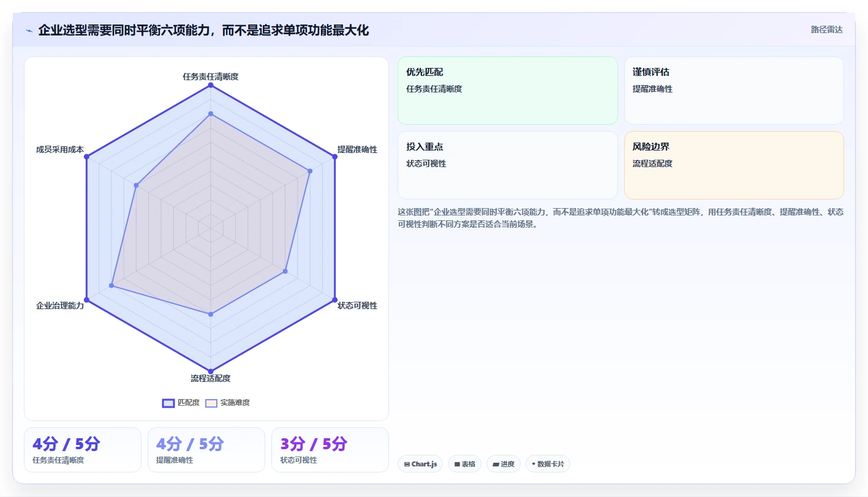Click the 4分 / 5分 score above 提醒准确性
868x497 pixels.
pyautogui.click(x=190, y=444)
